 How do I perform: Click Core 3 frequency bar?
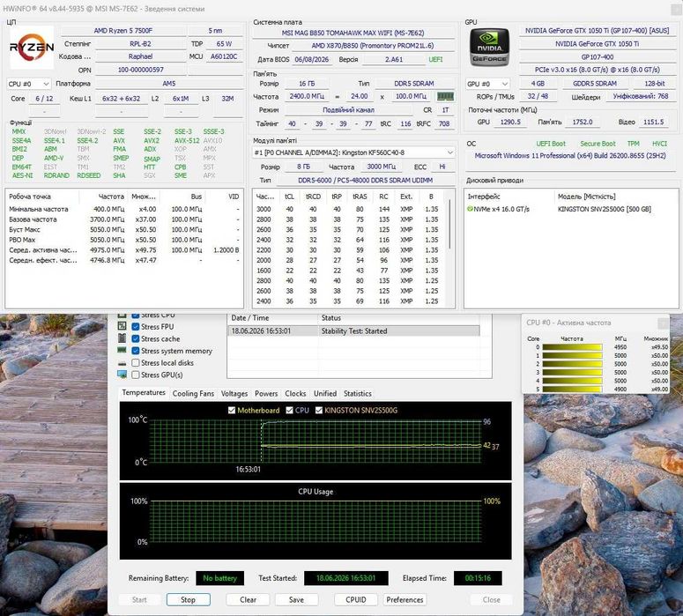point(572,373)
